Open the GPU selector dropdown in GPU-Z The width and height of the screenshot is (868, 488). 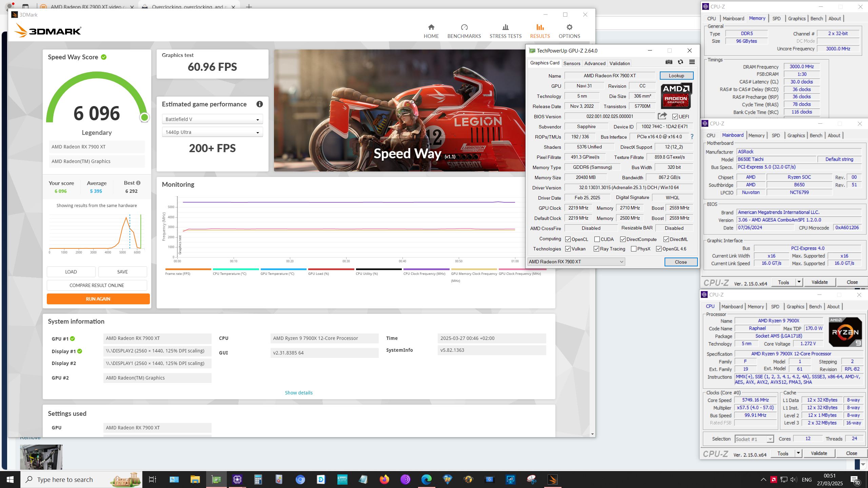pyautogui.click(x=576, y=262)
